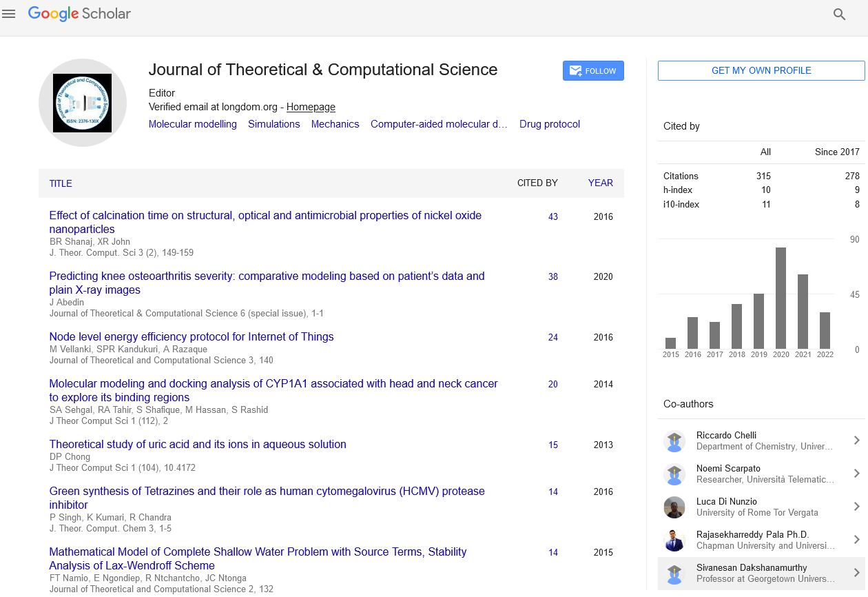Click Rajasekharreddy Pala's profile photo
This screenshot has height=597, width=868.
click(x=674, y=540)
